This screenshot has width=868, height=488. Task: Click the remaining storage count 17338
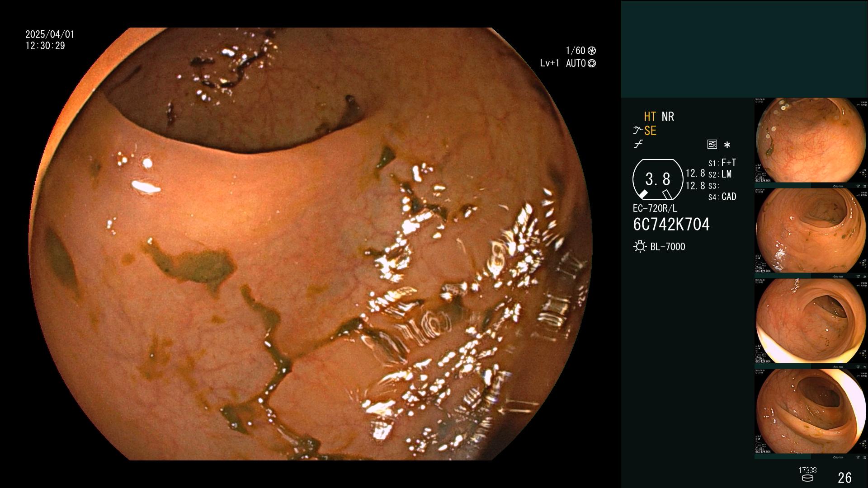pyautogui.click(x=807, y=470)
